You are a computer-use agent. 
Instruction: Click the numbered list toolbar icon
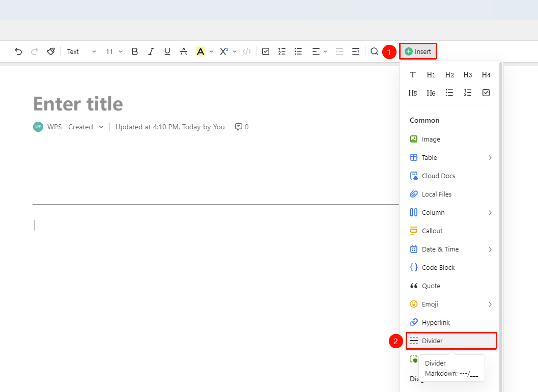pos(282,51)
